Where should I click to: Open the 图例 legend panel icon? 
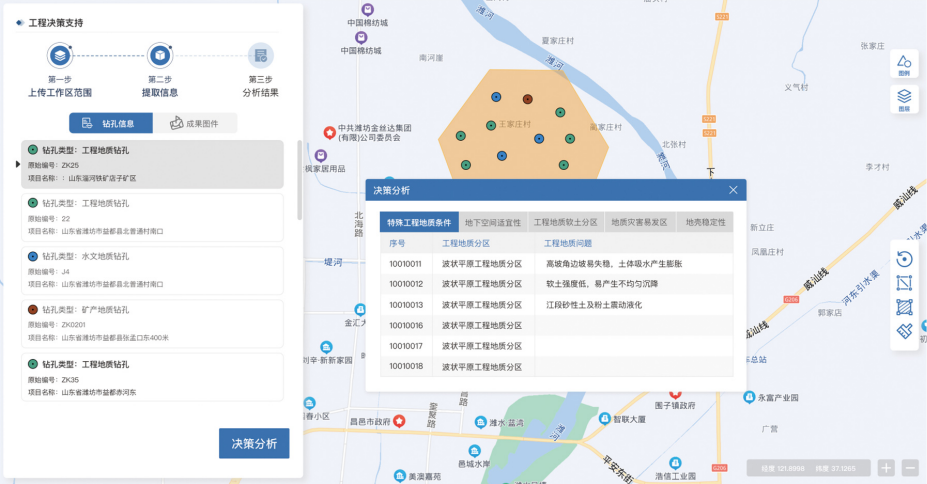pos(904,64)
